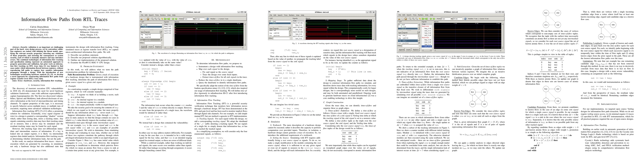Click the Reload icon in Fig. 1 GTKWave

tap(207, 19)
